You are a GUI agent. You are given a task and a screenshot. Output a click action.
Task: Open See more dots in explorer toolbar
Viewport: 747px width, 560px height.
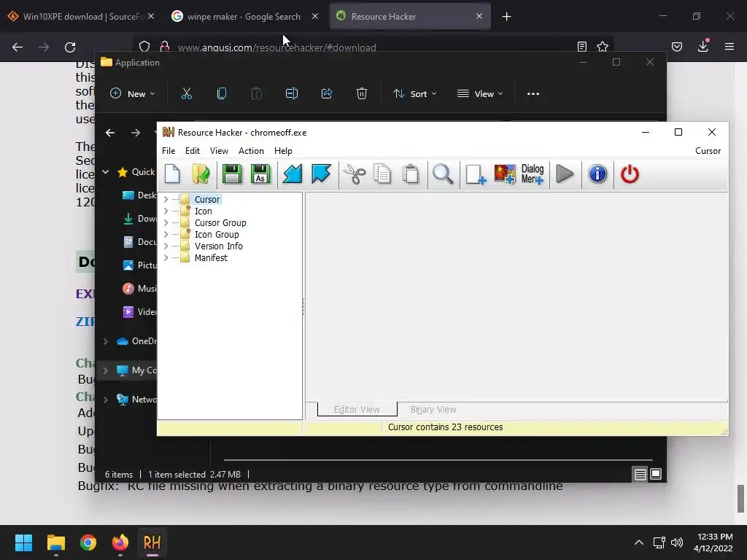[533, 94]
